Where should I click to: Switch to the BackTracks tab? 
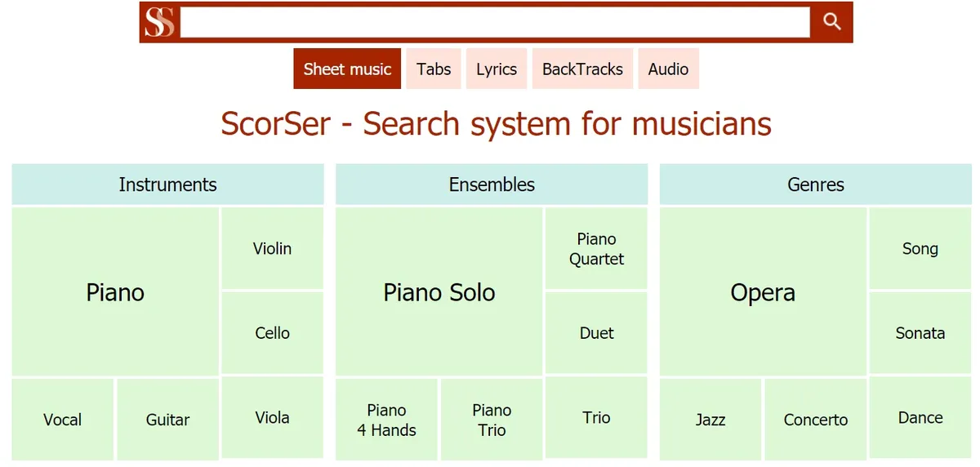(582, 69)
